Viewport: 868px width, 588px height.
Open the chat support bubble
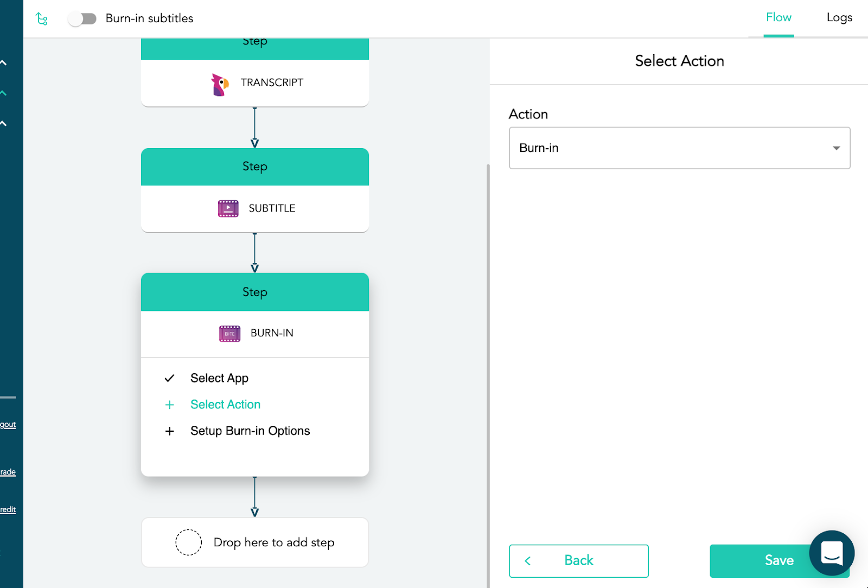[x=831, y=553]
